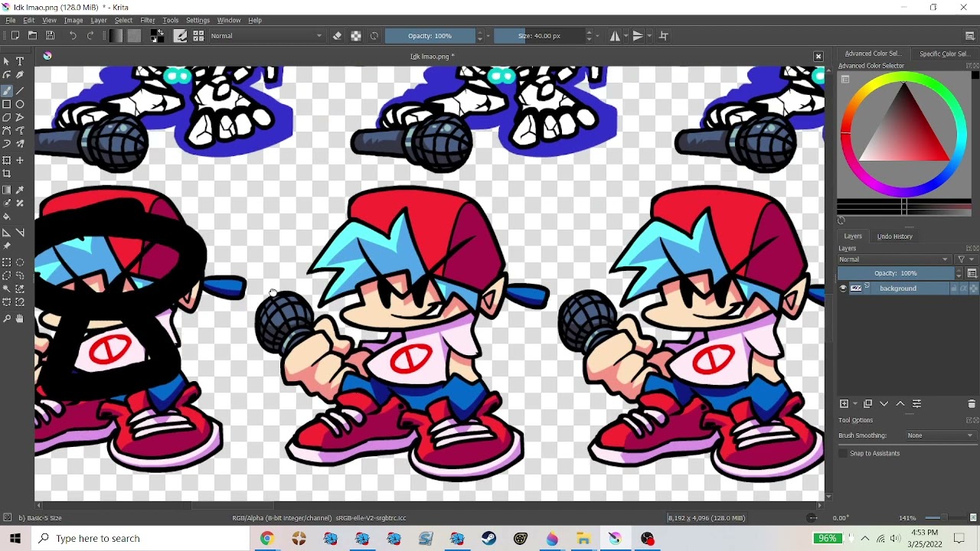The height and width of the screenshot is (551, 980).
Task: Open the layer blending mode dropdown
Action: point(894,259)
